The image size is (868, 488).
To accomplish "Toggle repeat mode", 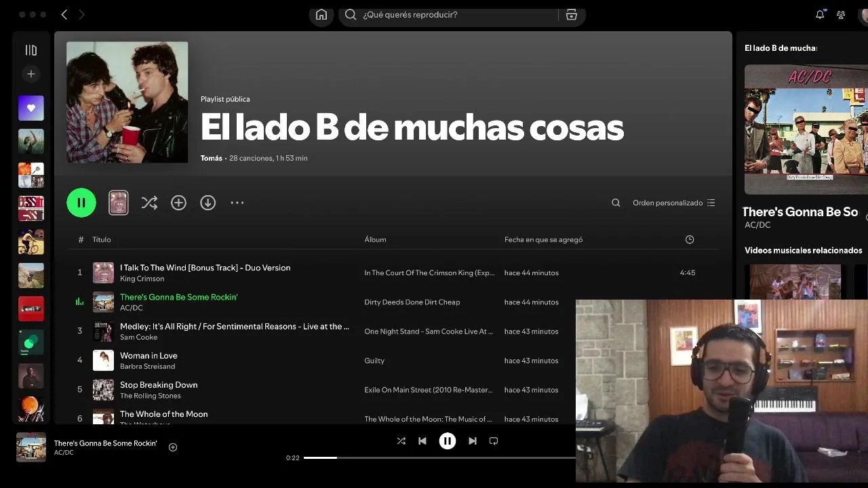I will pyautogui.click(x=494, y=441).
